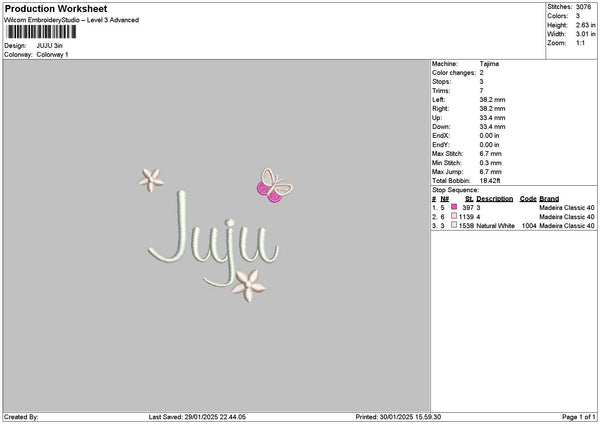The image size is (600, 424).
Task: Click the flower below the Juju text
Action: pos(249,285)
